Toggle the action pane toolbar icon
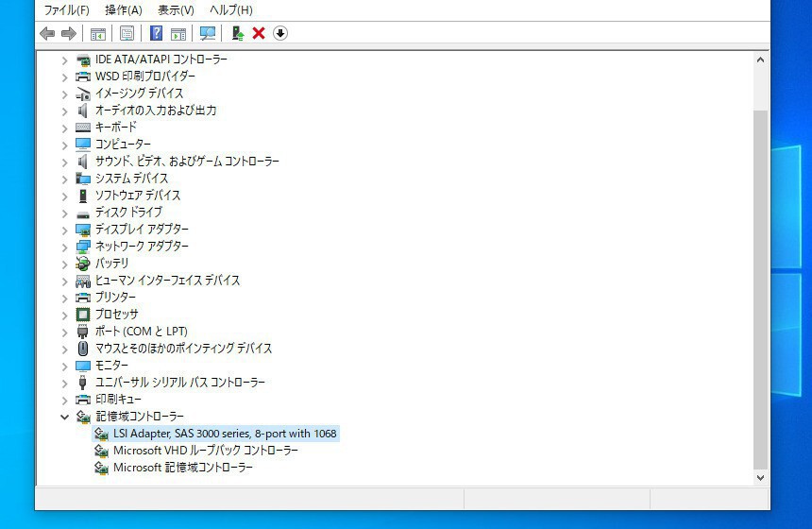 tap(178, 34)
